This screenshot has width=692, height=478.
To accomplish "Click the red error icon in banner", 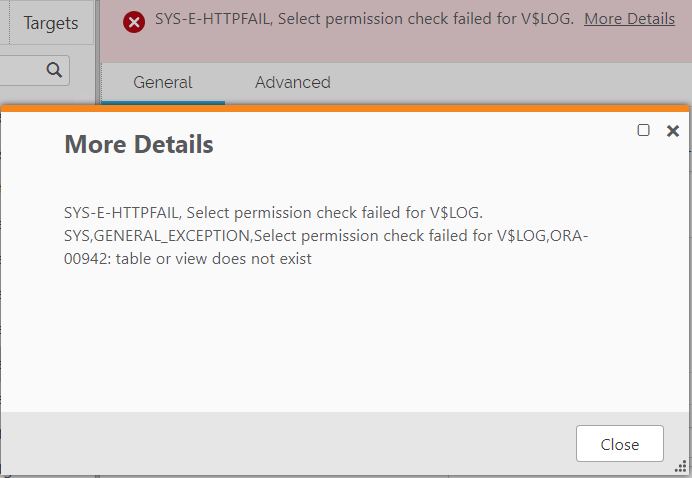I will click(x=134, y=22).
